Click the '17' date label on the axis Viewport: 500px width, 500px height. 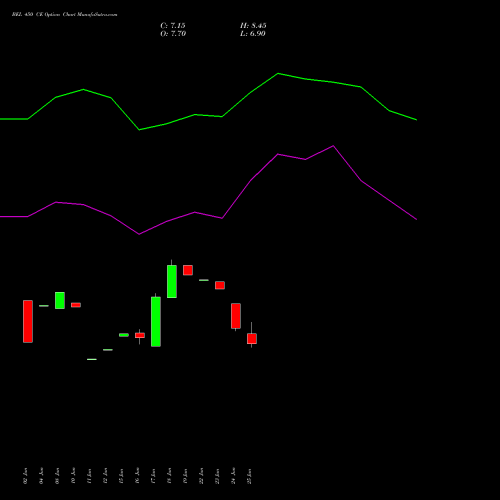153,476
